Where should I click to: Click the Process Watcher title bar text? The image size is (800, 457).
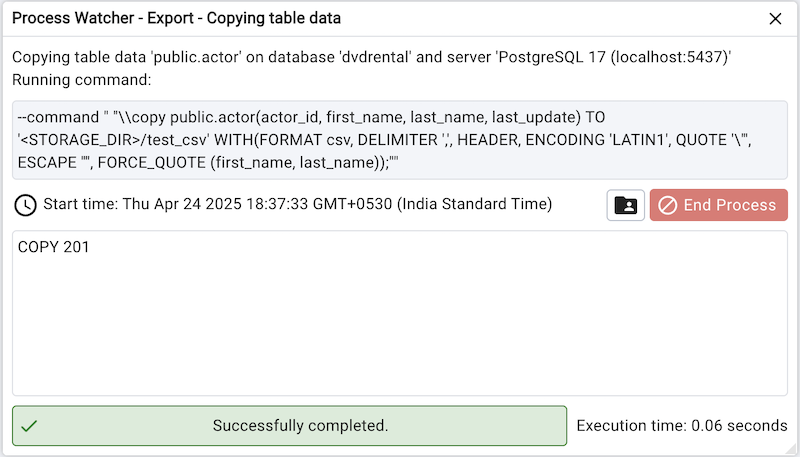(x=176, y=18)
